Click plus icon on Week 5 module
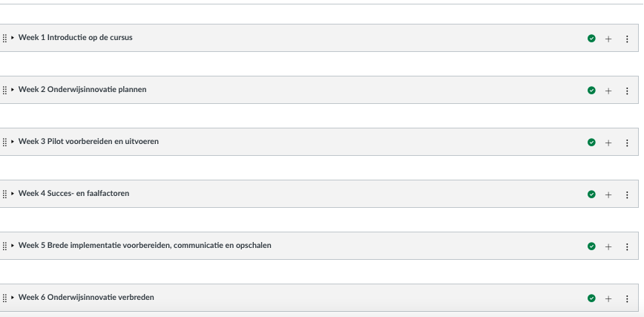The height and width of the screenshot is (317, 644). tap(608, 246)
